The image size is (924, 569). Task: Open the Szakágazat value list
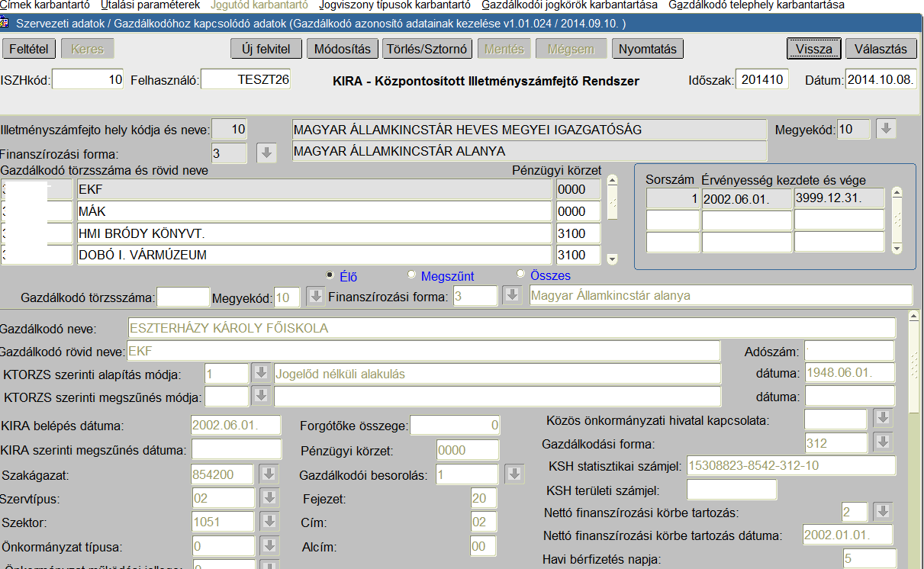(x=270, y=474)
